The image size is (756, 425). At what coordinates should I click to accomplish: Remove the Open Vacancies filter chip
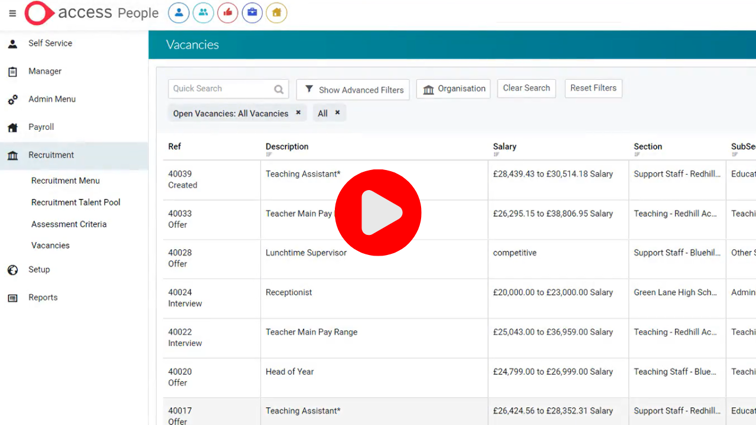pyautogui.click(x=298, y=112)
